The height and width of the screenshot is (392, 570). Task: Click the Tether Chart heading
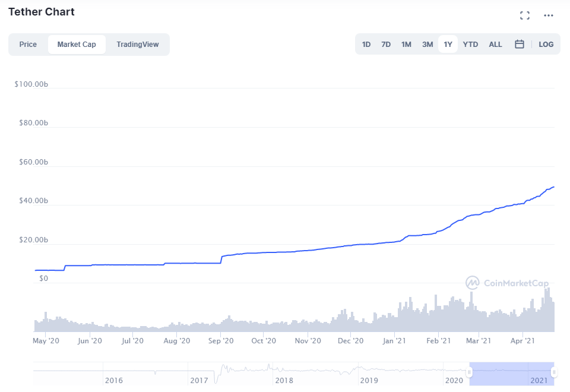(42, 12)
